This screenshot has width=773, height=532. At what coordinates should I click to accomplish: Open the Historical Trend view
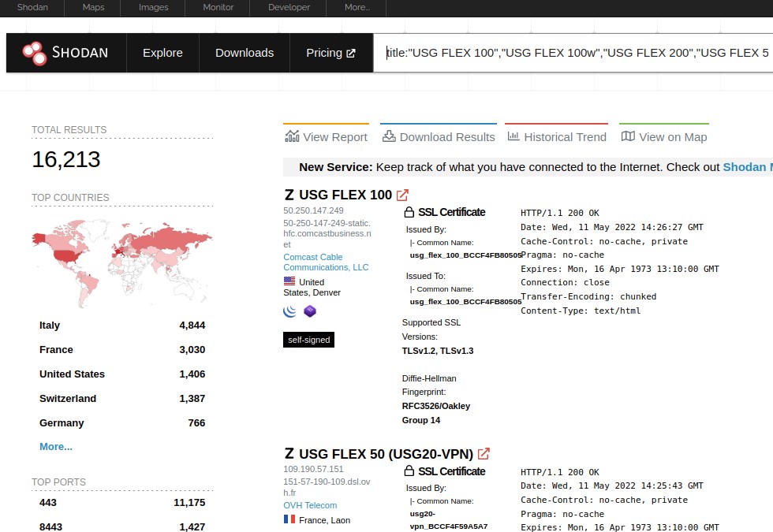point(556,136)
